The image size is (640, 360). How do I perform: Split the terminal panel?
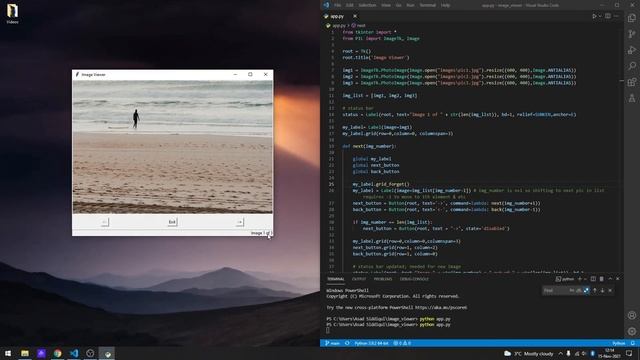[593, 279]
